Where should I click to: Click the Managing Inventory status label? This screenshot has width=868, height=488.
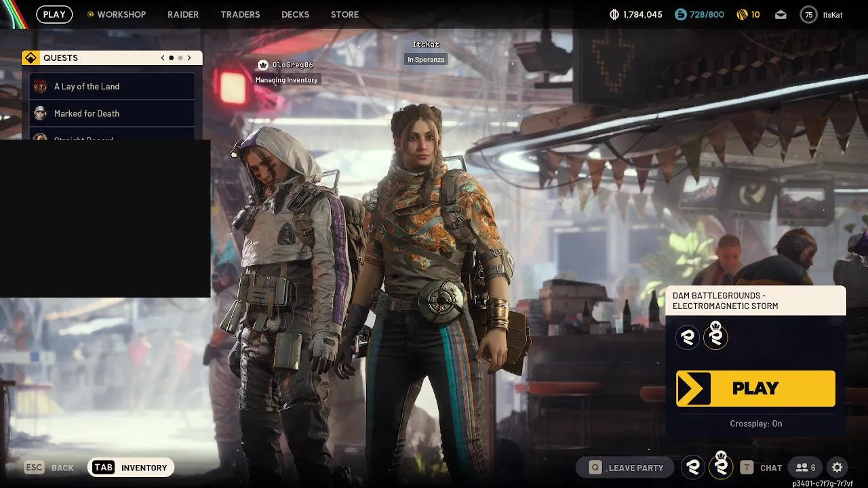286,80
